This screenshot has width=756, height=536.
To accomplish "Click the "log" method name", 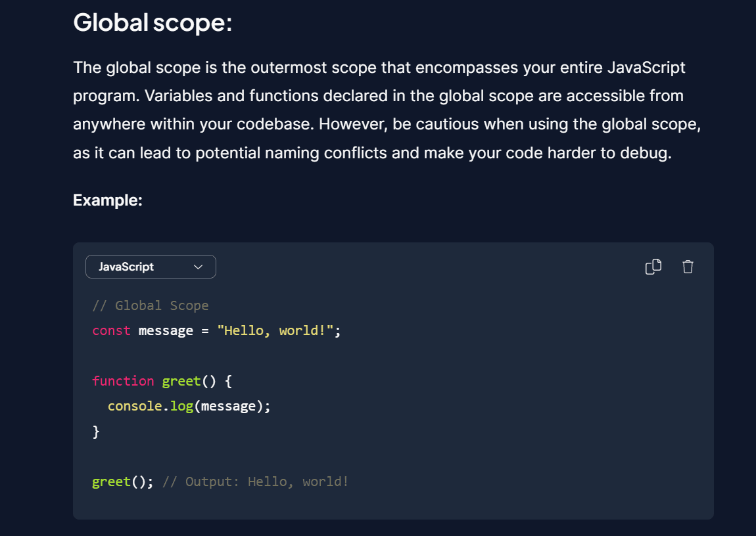I will pos(181,406).
